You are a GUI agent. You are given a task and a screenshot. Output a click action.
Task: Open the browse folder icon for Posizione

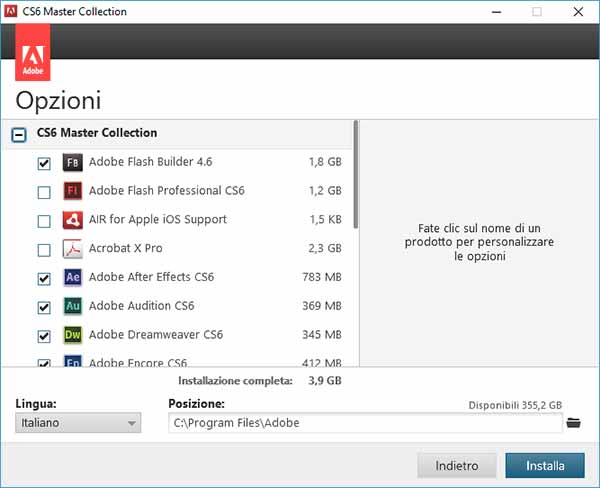[573, 423]
